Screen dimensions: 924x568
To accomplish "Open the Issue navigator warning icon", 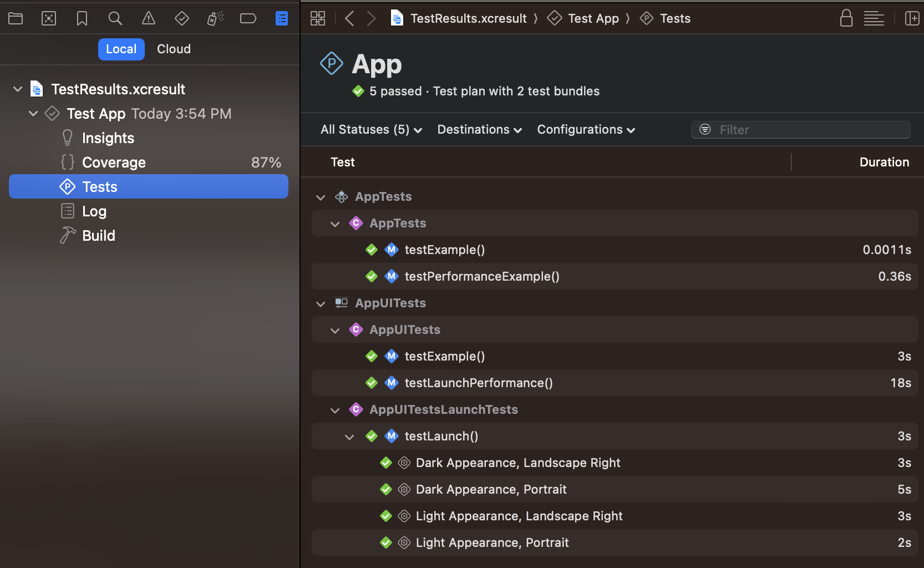I will [149, 18].
